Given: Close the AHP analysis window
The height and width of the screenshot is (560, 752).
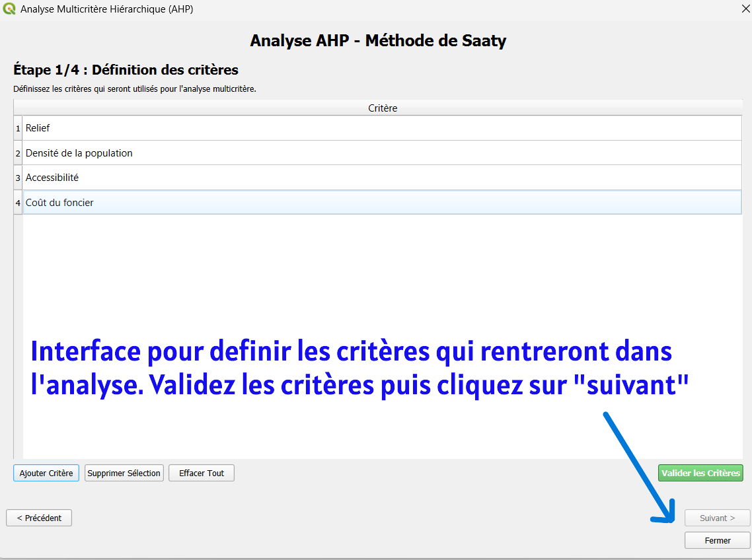Looking at the screenshot, I should pos(745,9).
